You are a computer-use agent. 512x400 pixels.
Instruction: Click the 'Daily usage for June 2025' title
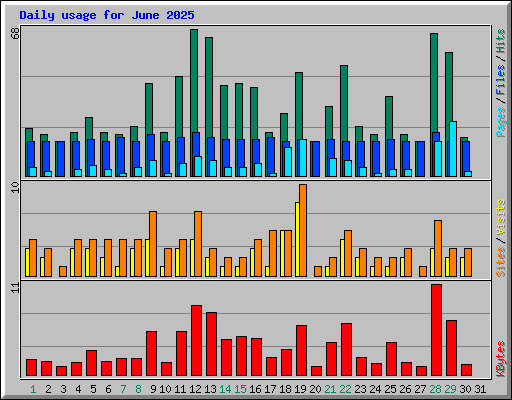point(107,15)
